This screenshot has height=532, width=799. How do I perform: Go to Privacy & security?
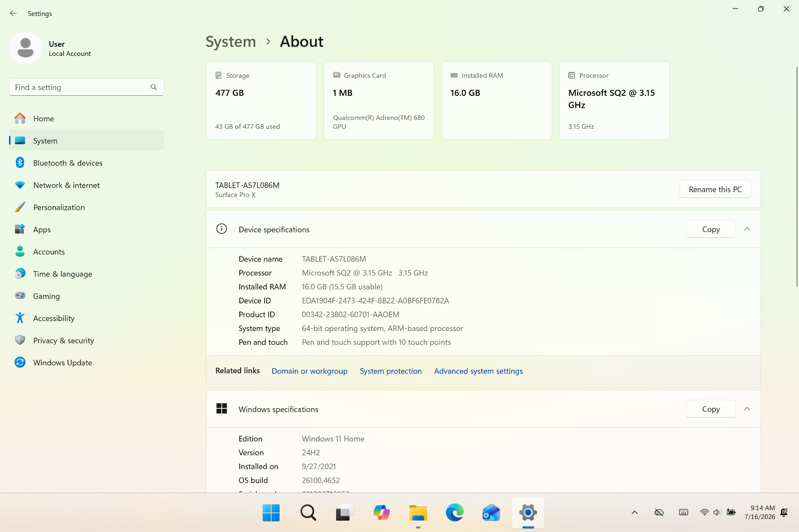click(x=86, y=340)
